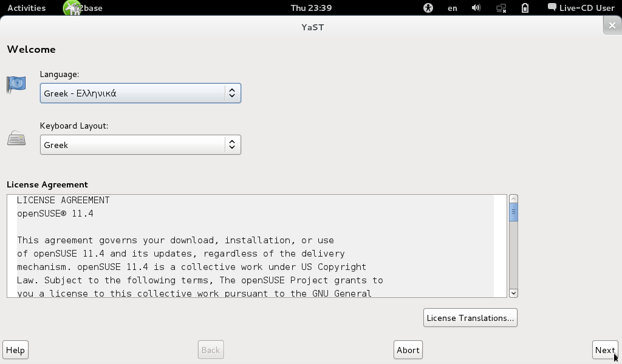The width and height of the screenshot is (622, 364).
Task: Open the 'en' input language indicator
Action: click(x=453, y=8)
